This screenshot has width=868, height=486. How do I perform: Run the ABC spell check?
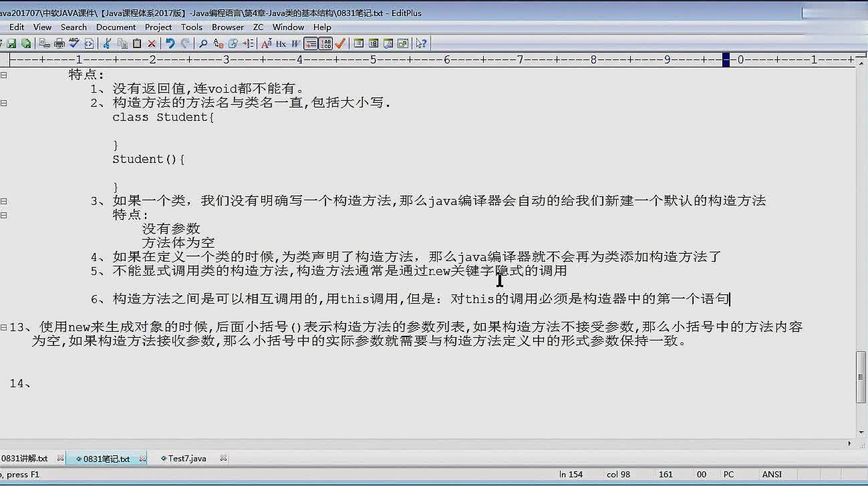pyautogui.click(x=74, y=43)
